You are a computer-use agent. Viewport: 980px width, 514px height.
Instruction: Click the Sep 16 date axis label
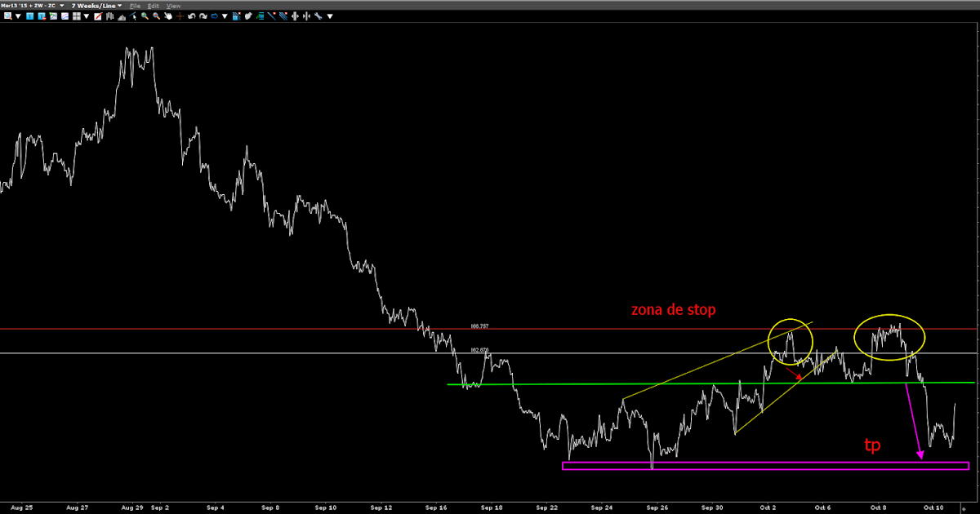(436, 507)
